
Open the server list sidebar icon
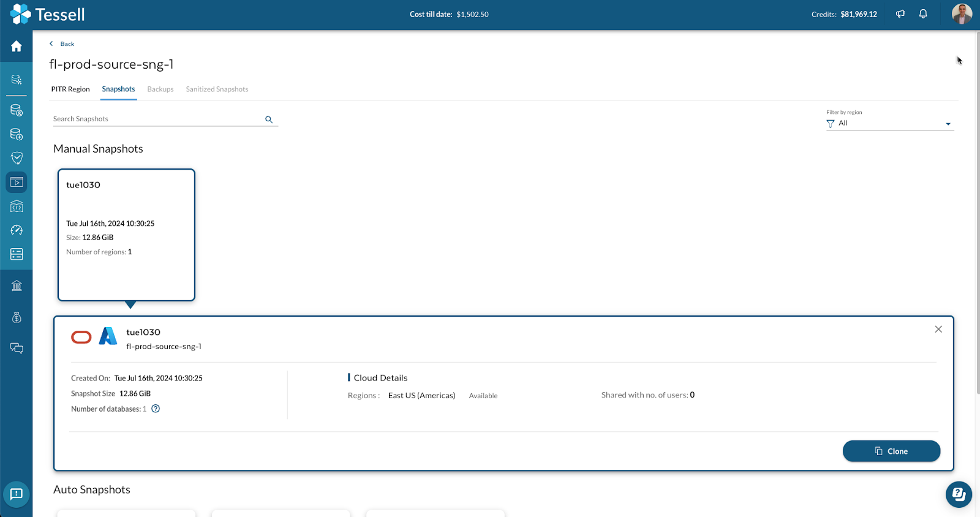coord(17,254)
